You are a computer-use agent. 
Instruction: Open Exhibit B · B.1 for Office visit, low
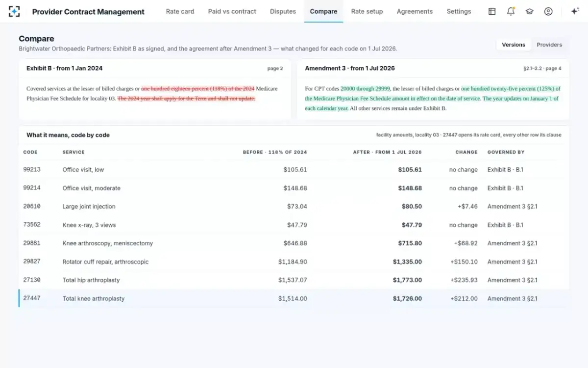(505, 170)
